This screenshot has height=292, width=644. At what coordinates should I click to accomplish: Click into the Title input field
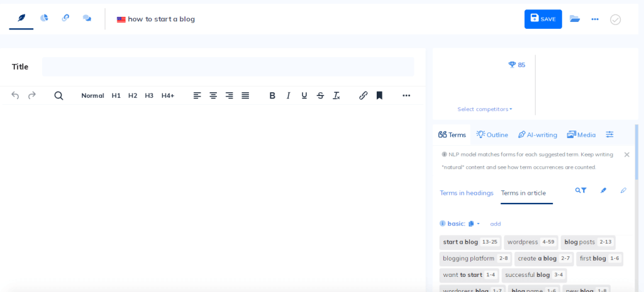pos(228,67)
